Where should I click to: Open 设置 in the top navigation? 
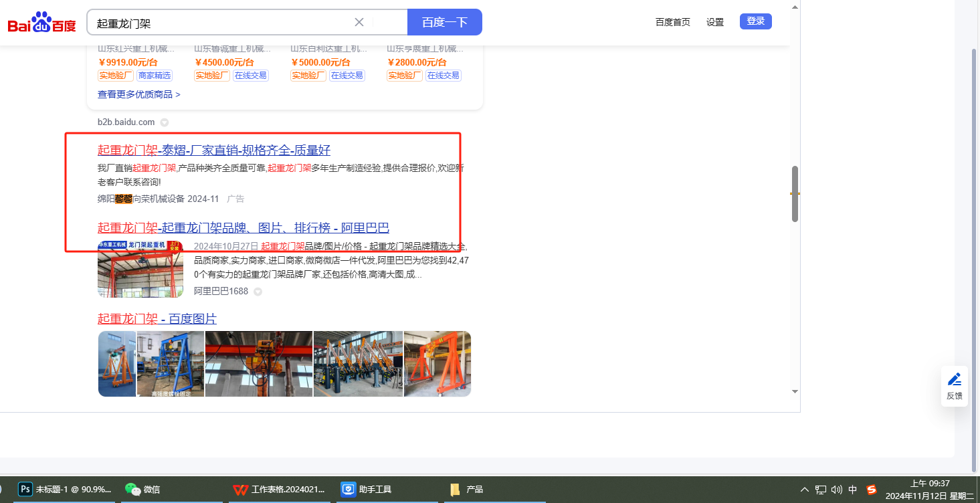point(715,22)
